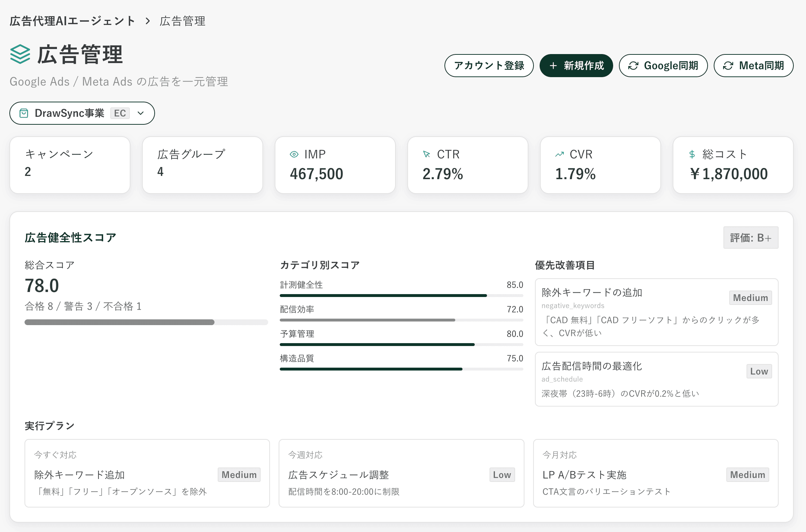Screen dimensions: 806x532
Task: Click the EC badge next to DrawSync事業
Action: tap(120, 113)
